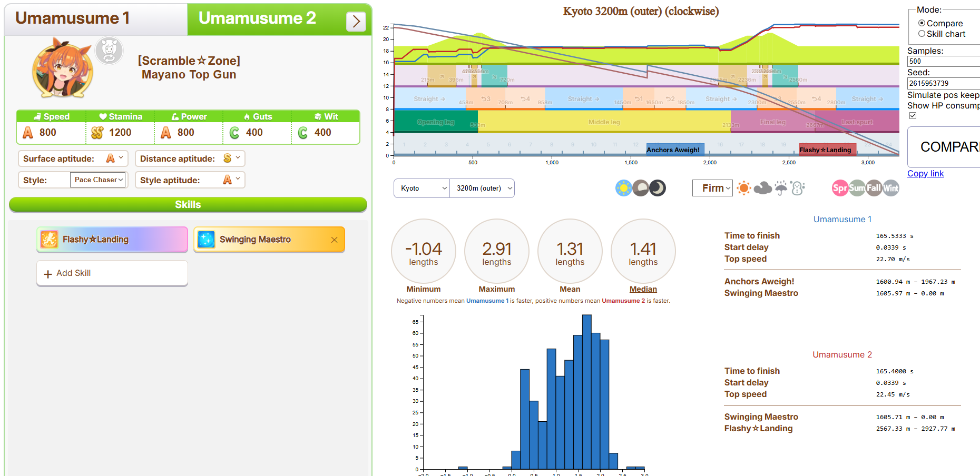Click the grey character reset icon
The width and height of the screenshot is (980, 476).
tap(109, 51)
